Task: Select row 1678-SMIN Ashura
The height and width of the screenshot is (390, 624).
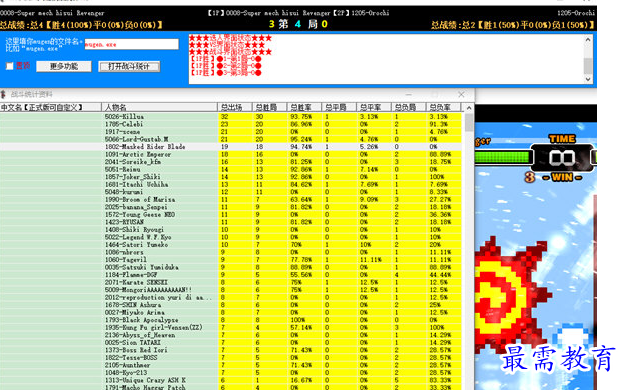Action: click(x=231, y=305)
